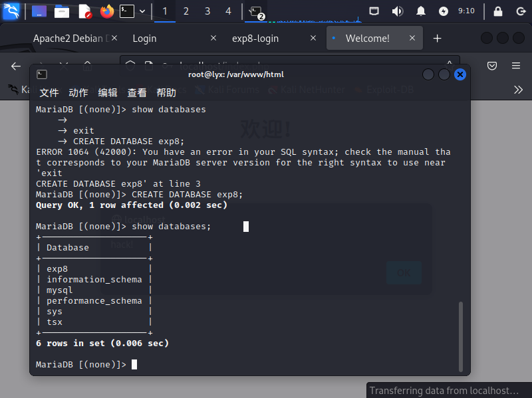Open a new Firefox tab
This screenshot has width=532, height=398.
(x=438, y=39)
